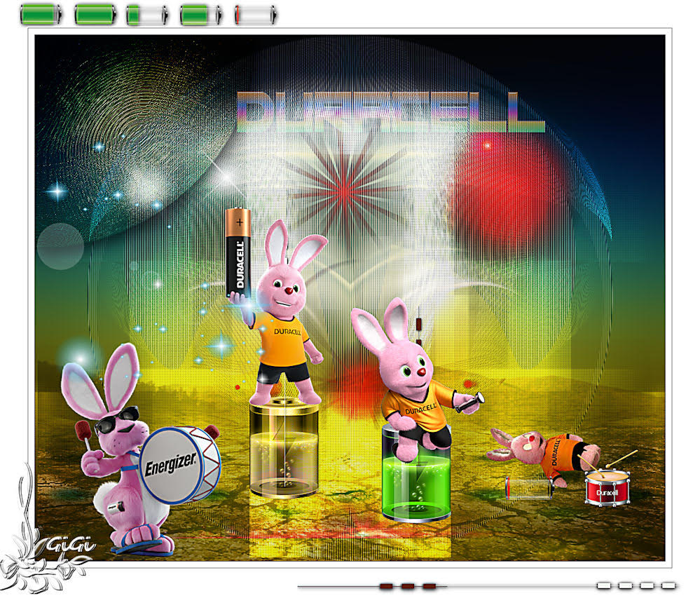Image resolution: width=700 pixels, height=596 pixels.
Task: Click the DURACELL text on standing bunny's shirt
Action: pos(287,332)
